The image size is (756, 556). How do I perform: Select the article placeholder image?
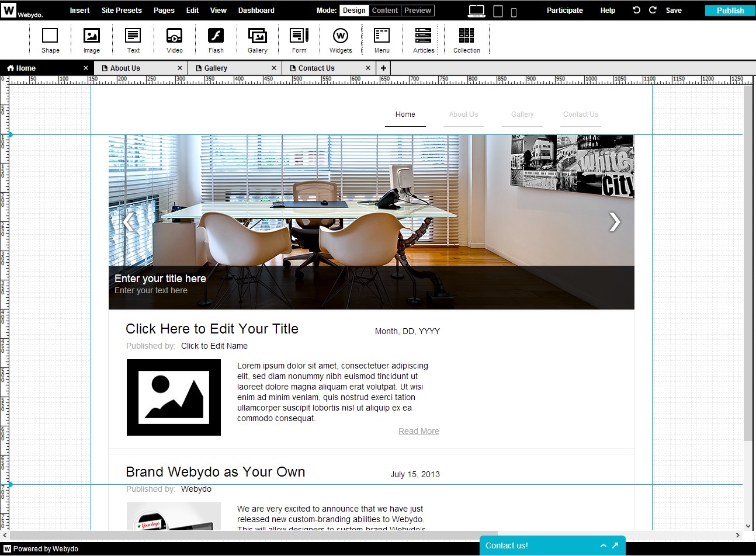click(174, 397)
